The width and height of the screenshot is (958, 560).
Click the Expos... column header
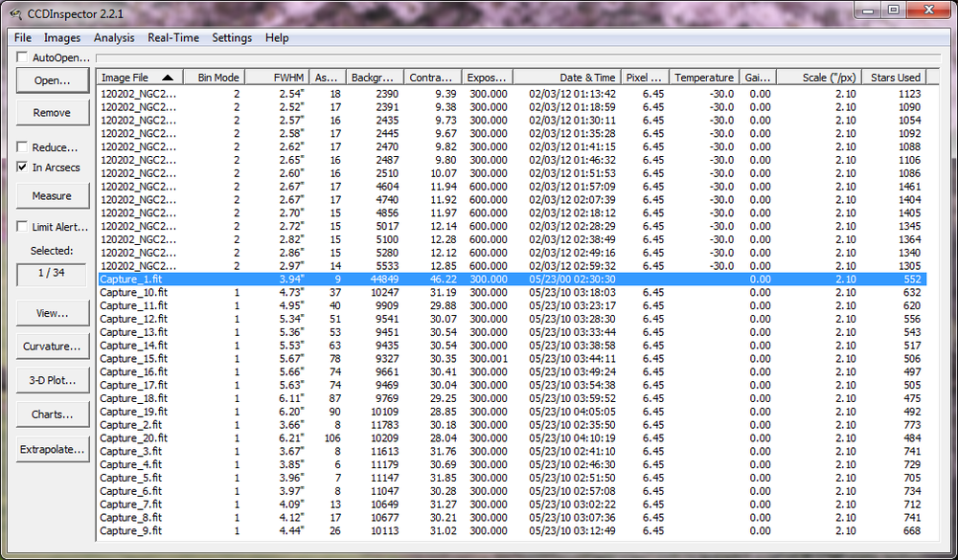[488, 78]
